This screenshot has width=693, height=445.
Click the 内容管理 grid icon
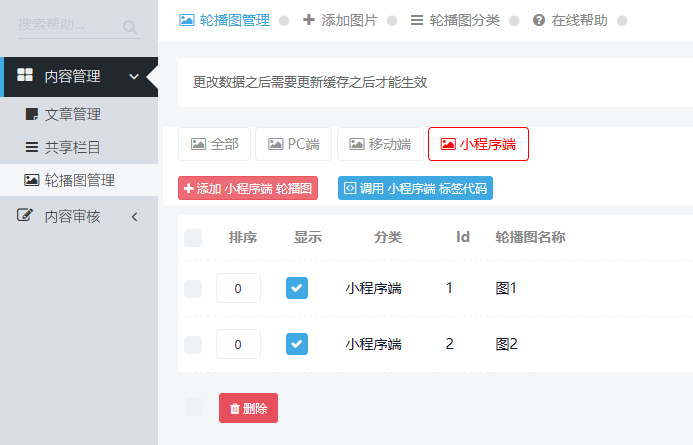point(25,75)
